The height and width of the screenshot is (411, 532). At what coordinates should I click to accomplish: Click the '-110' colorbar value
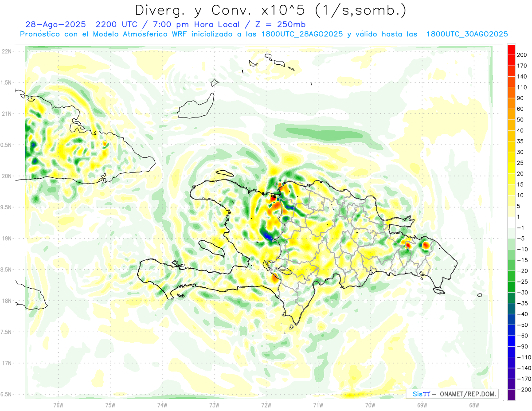(524, 357)
